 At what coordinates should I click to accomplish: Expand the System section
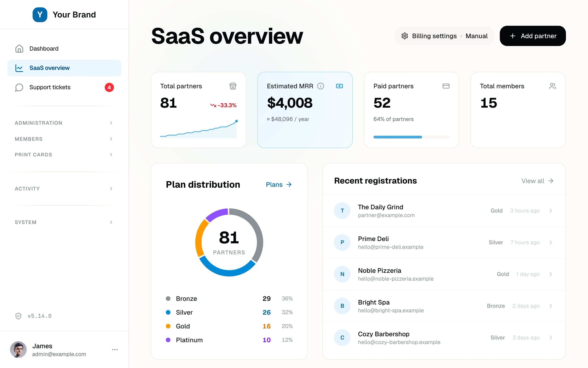click(64, 222)
